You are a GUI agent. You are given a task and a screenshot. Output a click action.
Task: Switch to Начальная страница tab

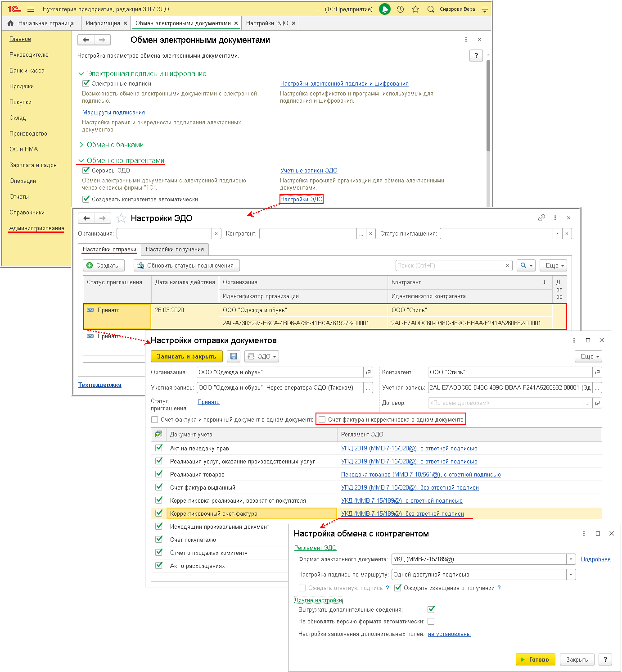click(x=41, y=23)
